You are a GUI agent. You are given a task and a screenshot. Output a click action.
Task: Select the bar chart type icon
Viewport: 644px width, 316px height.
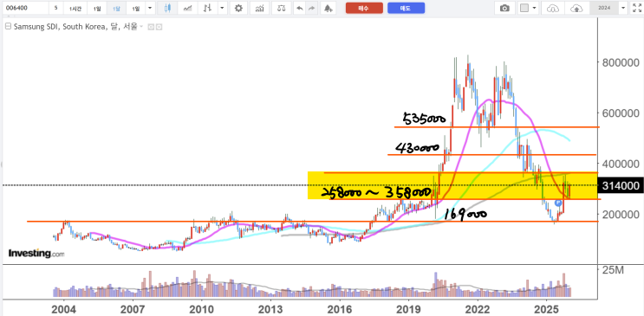click(x=208, y=8)
